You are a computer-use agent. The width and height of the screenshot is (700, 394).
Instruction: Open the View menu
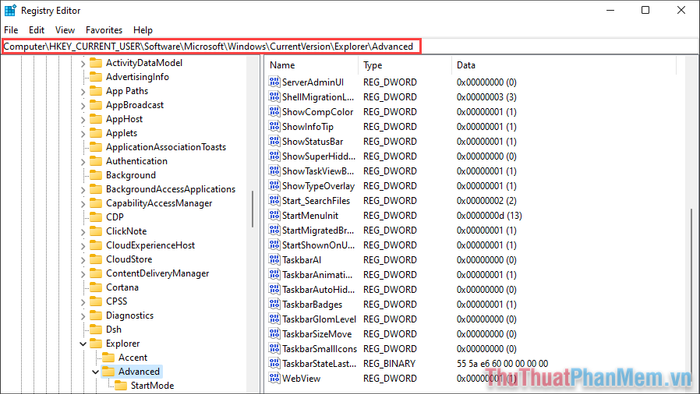coord(65,30)
